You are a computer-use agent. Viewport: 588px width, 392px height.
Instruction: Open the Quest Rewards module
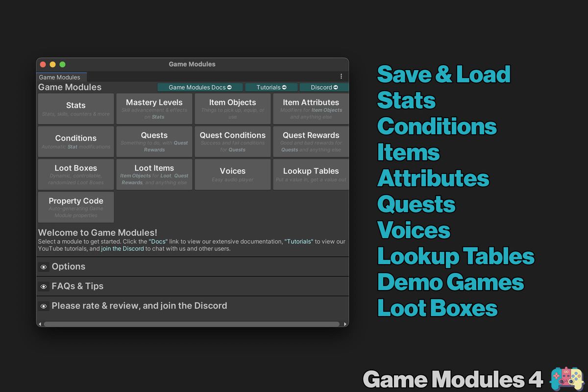tap(311, 142)
